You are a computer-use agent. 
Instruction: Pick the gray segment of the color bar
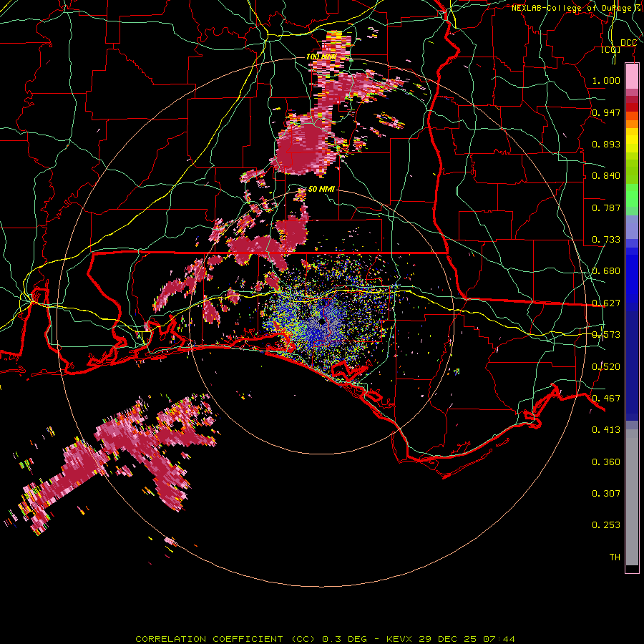pos(632,497)
